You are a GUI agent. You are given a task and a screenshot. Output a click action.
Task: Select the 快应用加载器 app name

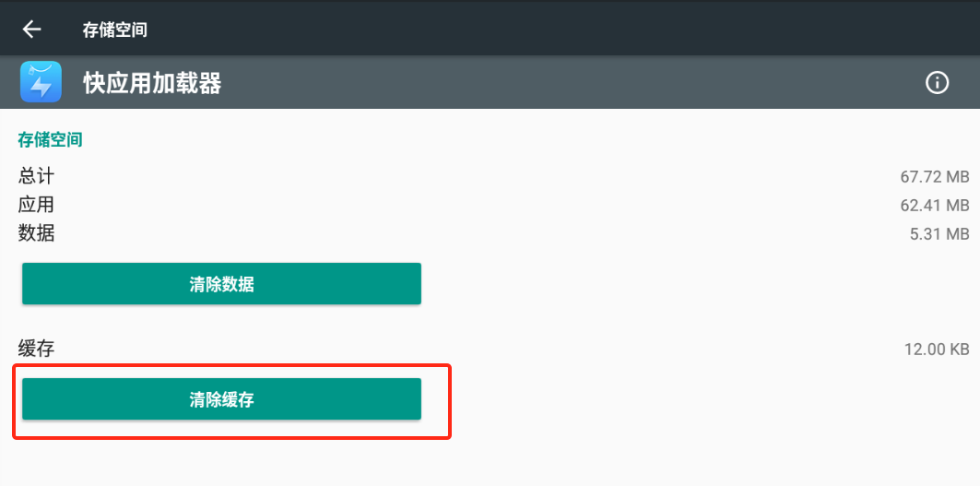pyautogui.click(x=152, y=84)
